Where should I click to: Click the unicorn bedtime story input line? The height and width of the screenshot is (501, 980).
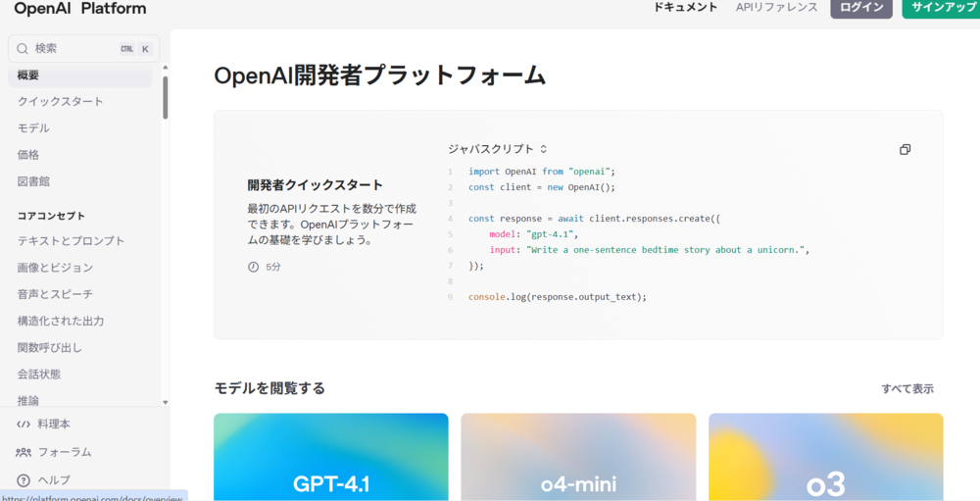click(x=650, y=250)
